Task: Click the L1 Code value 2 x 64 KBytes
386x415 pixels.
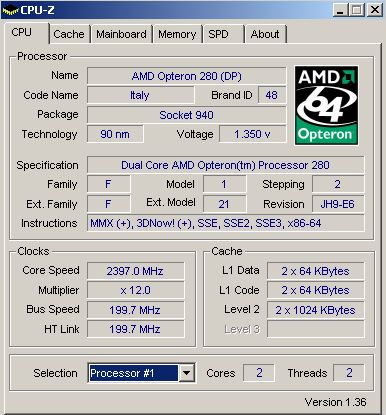Action: [x=315, y=290]
